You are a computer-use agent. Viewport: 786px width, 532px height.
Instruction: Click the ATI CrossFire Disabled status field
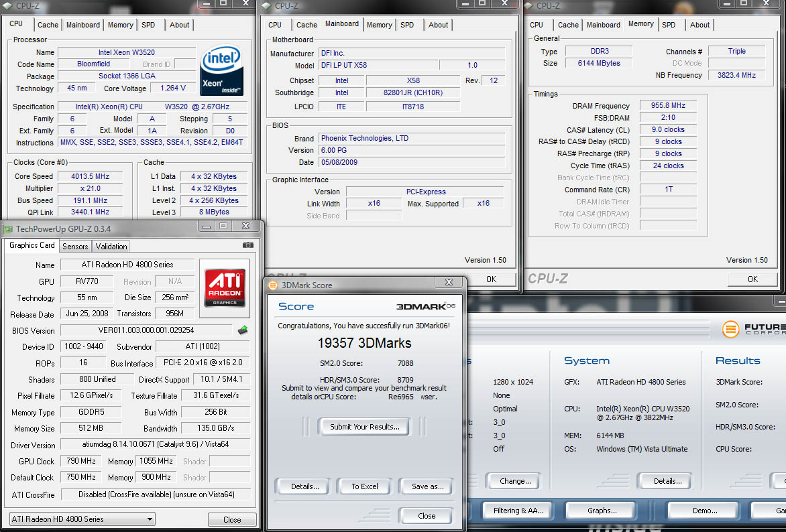pos(156,494)
